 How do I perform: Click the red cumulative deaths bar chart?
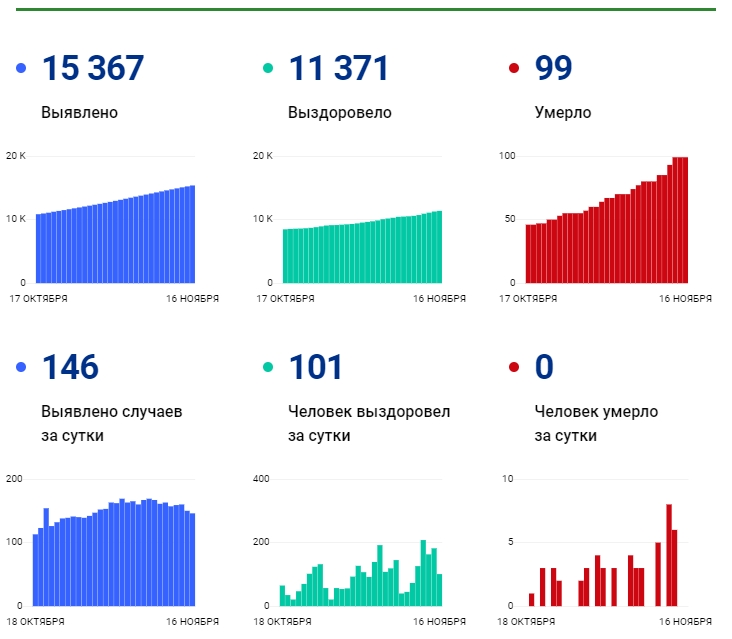(606, 220)
